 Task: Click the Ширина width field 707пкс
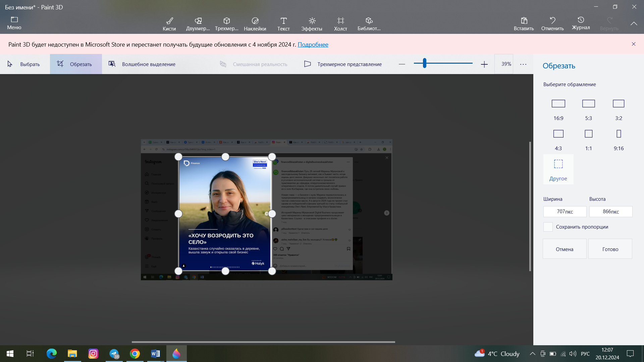click(565, 212)
